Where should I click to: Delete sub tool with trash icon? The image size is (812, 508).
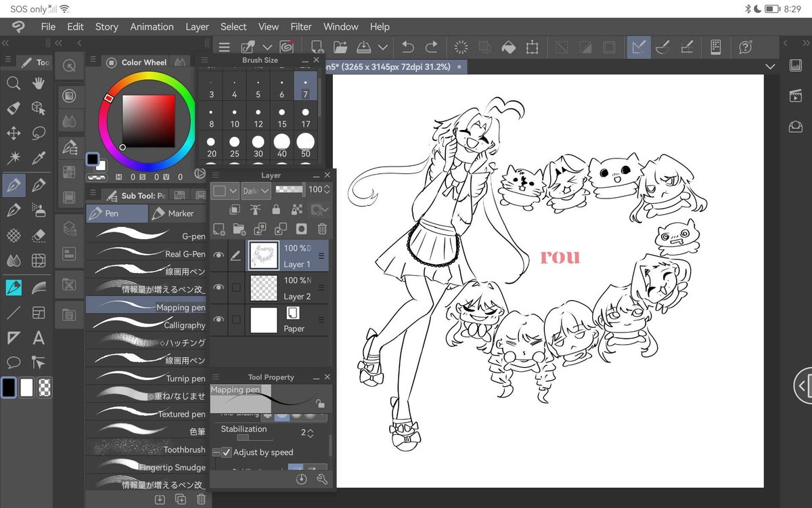point(201,499)
